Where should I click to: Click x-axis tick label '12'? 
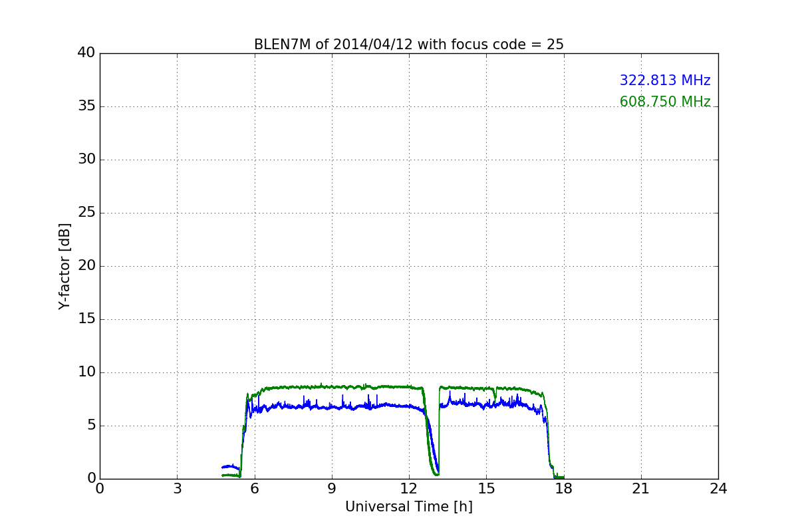point(409,489)
